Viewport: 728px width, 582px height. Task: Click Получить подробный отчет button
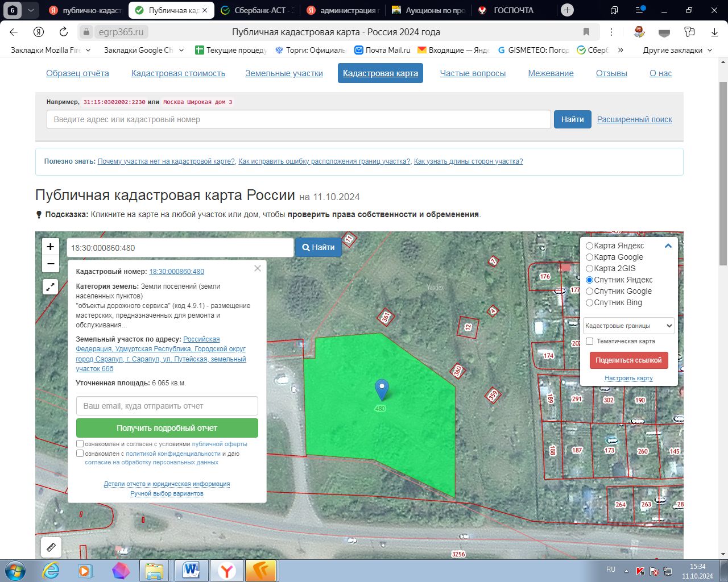click(x=167, y=428)
